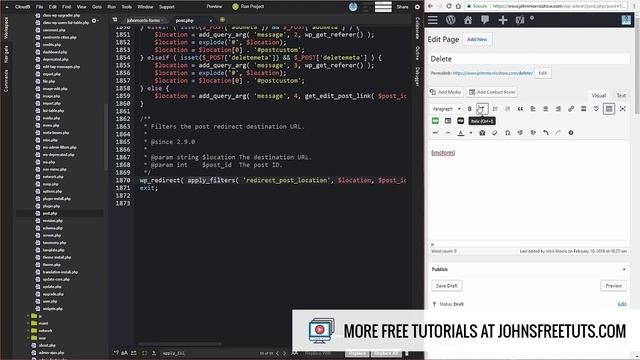Open the Paragraph format dropdown
The height and width of the screenshot is (360, 640).
[x=446, y=109]
